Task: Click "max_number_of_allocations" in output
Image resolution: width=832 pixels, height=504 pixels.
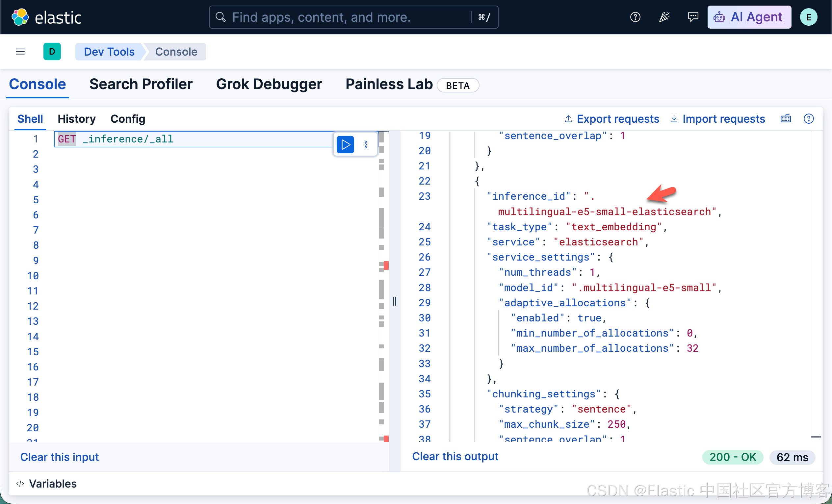Action: pyautogui.click(x=592, y=348)
